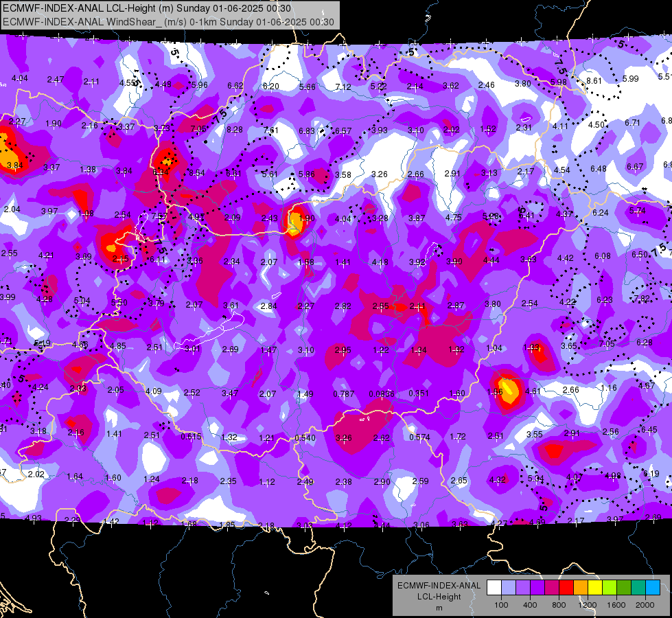Click the wind shear value 3.55
The width and height of the screenshot is (672, 618).
(x=535, y=435)
